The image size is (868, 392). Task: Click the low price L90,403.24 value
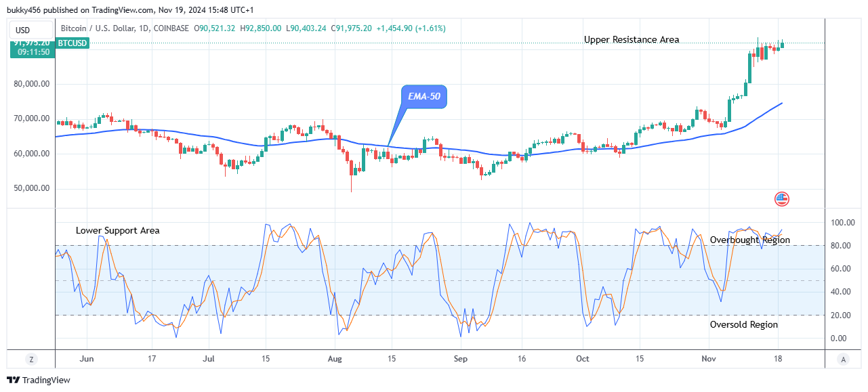306,28
